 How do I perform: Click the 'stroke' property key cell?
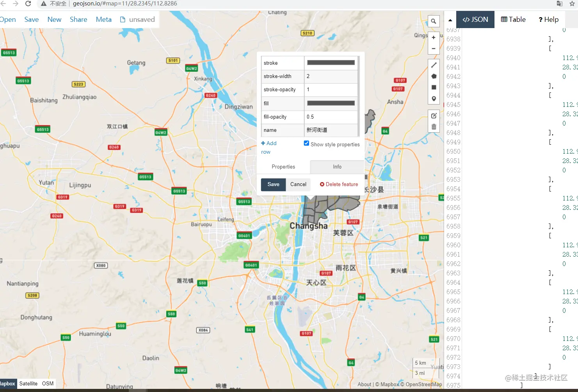click(283, 63)
